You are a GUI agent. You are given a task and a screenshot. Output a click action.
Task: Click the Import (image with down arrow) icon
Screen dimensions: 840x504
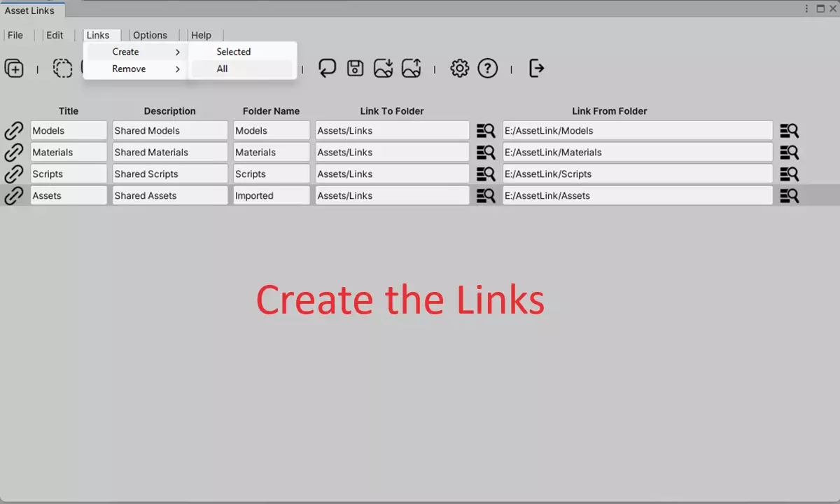coord(384,68)
